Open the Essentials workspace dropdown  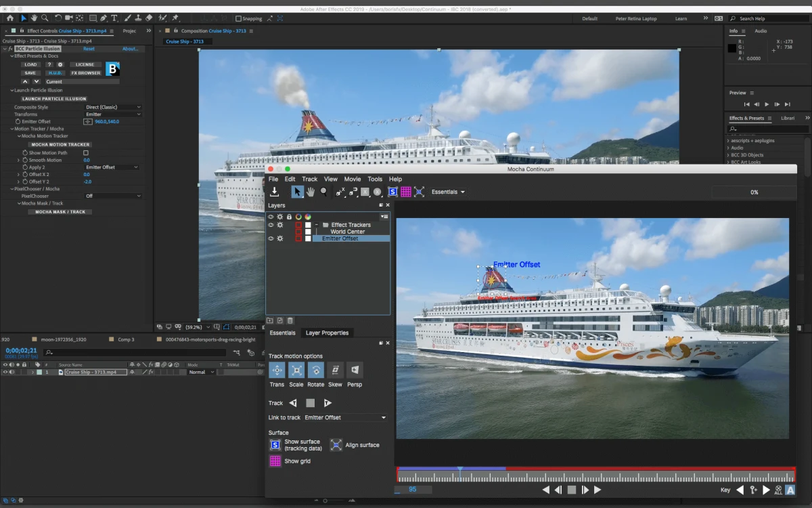pyautogui.click(x=449, y=192)
